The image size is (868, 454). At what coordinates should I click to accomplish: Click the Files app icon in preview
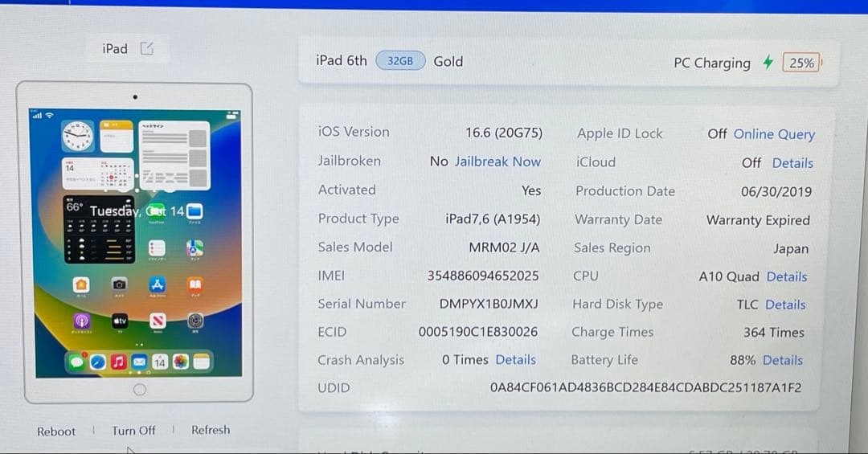[194, 211]
